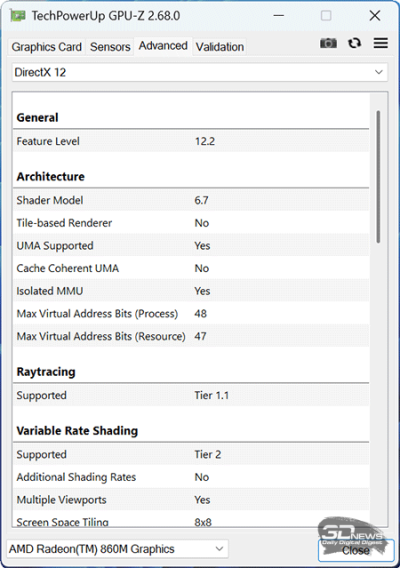Click the Multiple Viewports row
Viewport: 400px width, 568px height.
click(191, 500)
